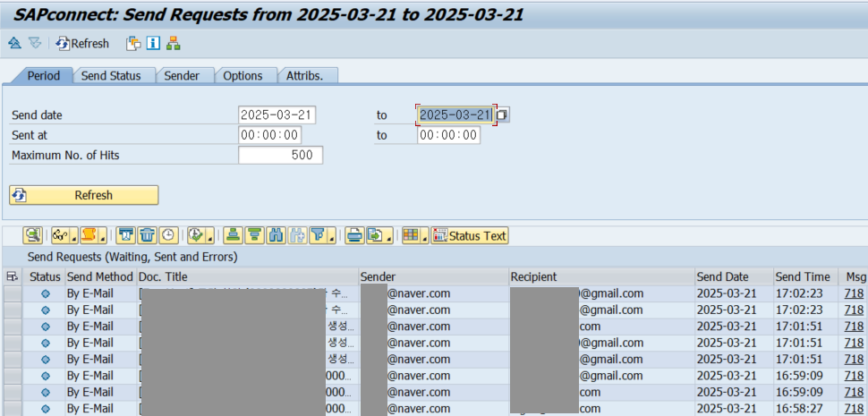Open the Send Status tab
Screen dimensions: 868x416
[111, 76]
